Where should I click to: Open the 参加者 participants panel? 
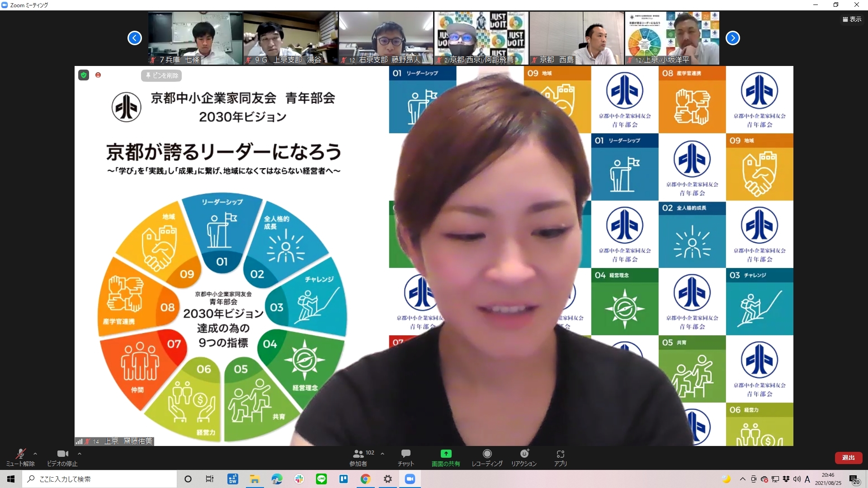(359, 457)
